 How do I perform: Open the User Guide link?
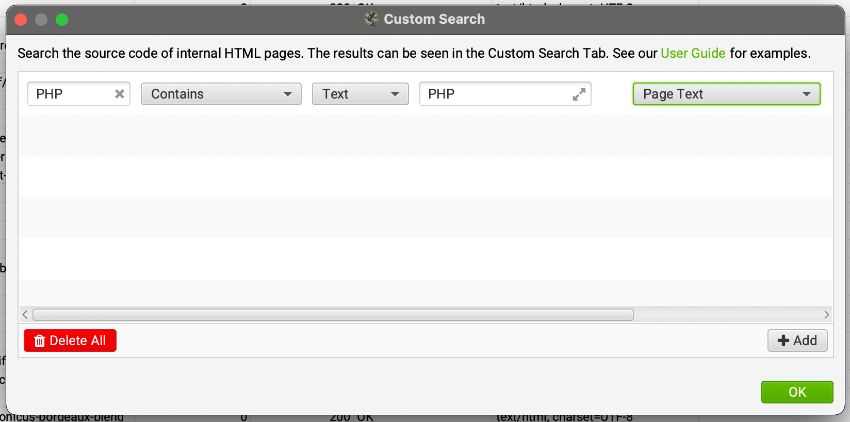tap(693, 53)
